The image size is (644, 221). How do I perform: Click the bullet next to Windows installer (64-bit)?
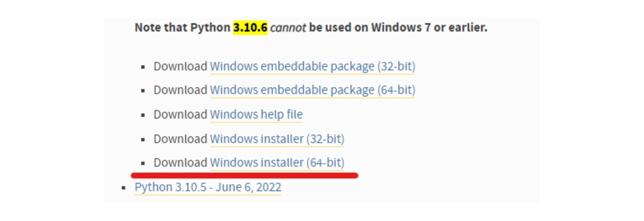(x=143, y=163)
